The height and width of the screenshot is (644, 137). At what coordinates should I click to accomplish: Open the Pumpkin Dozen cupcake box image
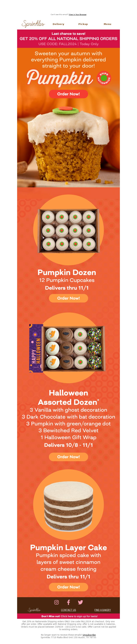point(68,230)
